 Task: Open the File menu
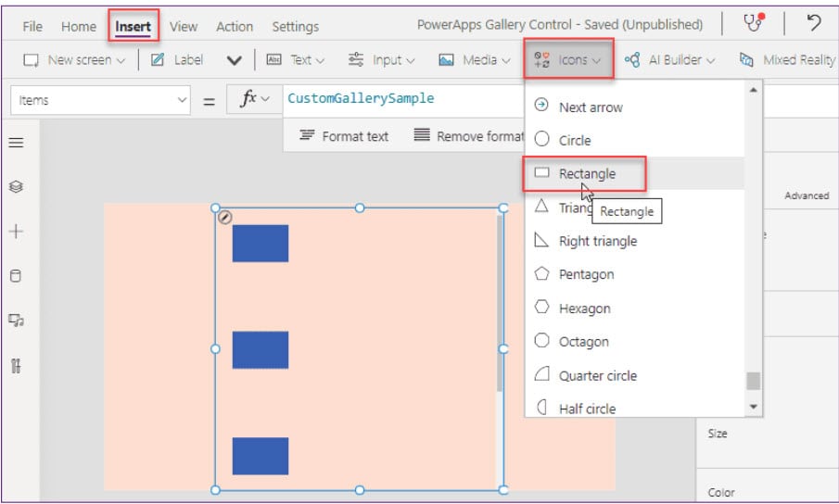[32, 26]
